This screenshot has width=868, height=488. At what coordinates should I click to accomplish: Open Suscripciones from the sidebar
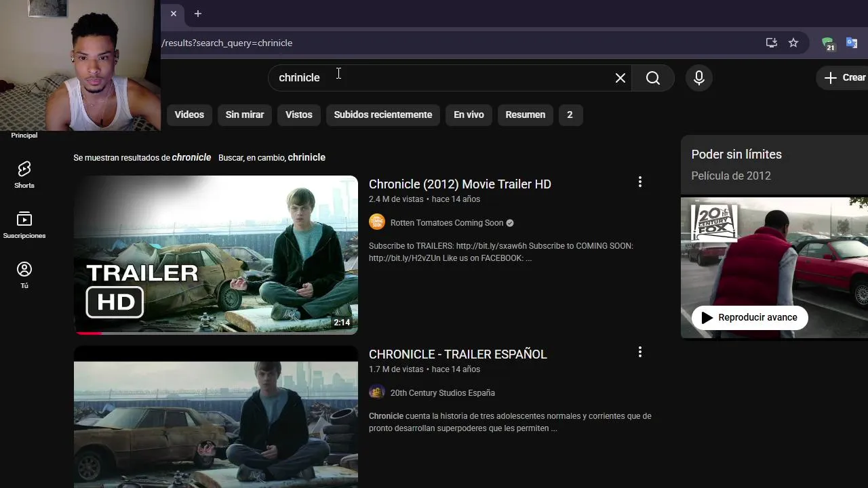(x=24, y=225)
